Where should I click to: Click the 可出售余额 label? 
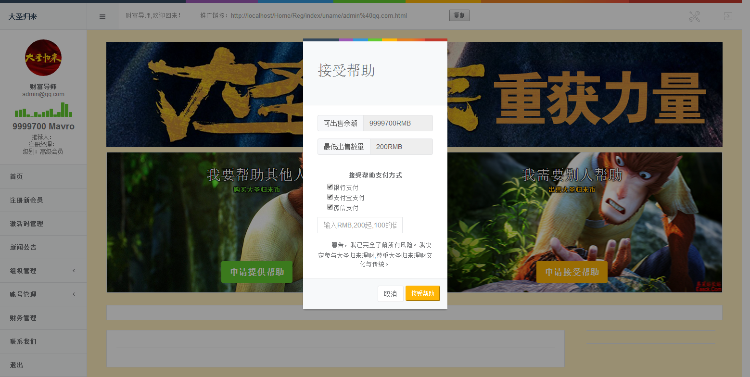coord(341,123)
